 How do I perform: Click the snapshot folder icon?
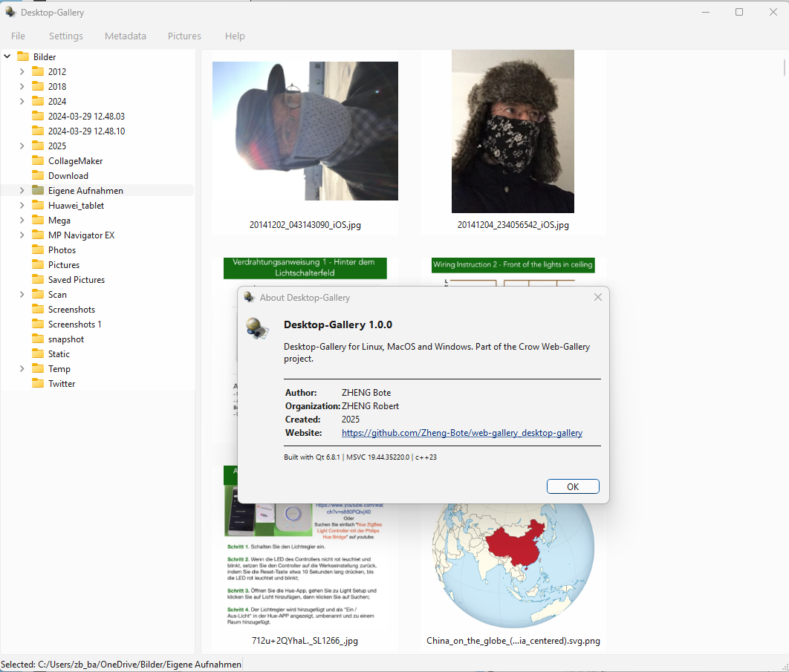(x=38, y=339)
